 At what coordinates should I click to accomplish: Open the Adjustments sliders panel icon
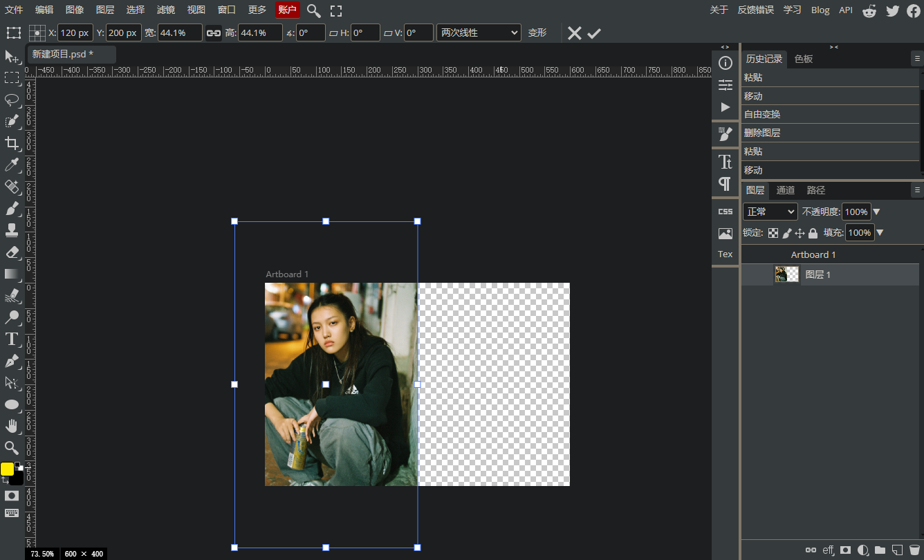point(725,85)
